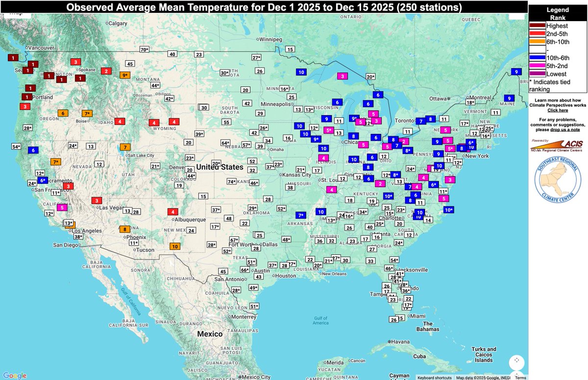The height and width of the screenshot is (380, 588).
Task: Select the pink "3" marker in Wisconsin
Action: [x=342, y=76]
